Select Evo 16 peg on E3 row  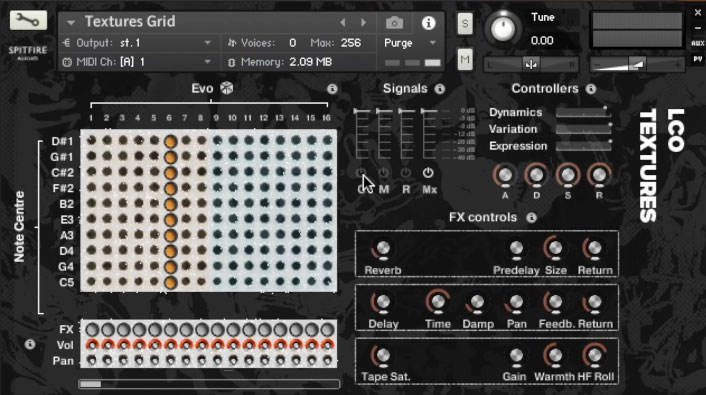coord(327,219)
